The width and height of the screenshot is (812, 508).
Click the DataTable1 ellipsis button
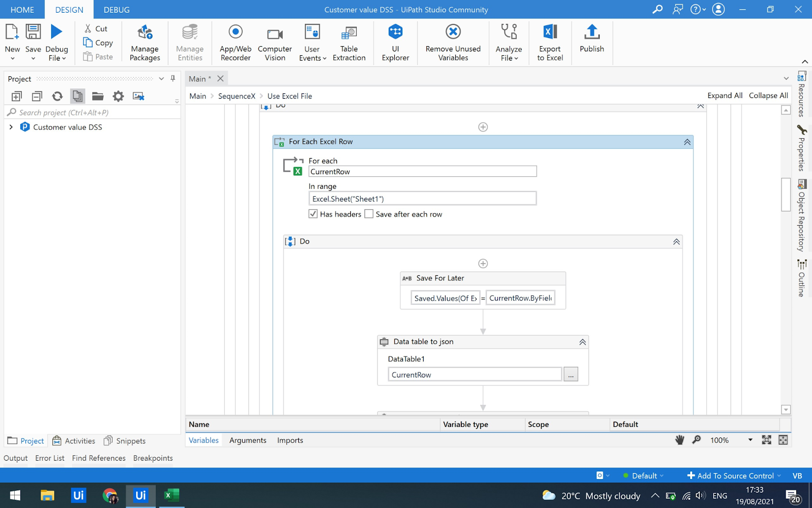[x=570, y=375]
